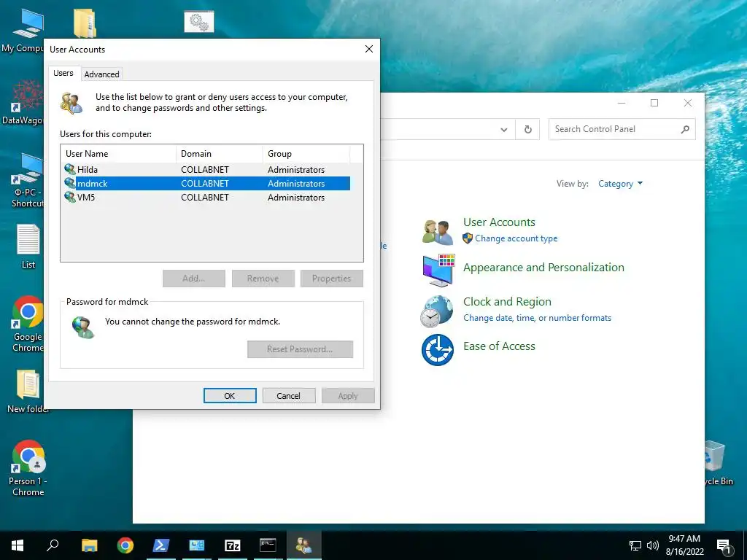The height and width of the screenshot is (560, 747).
Task: Select the Users tab
Action: [63, 73]
